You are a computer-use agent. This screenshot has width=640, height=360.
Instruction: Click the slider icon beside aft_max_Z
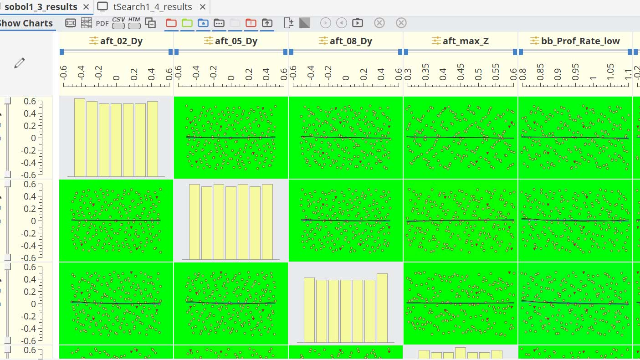(x=436, y=41)
